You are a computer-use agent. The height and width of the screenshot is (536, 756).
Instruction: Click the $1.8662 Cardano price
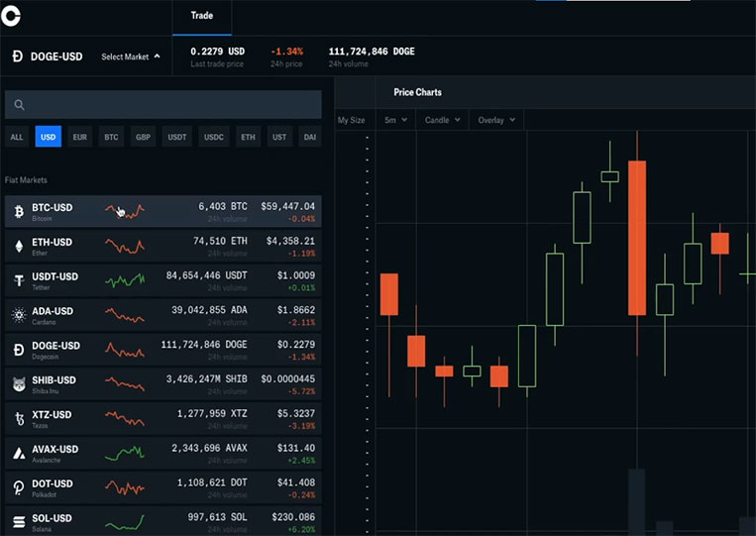(296, 310)
